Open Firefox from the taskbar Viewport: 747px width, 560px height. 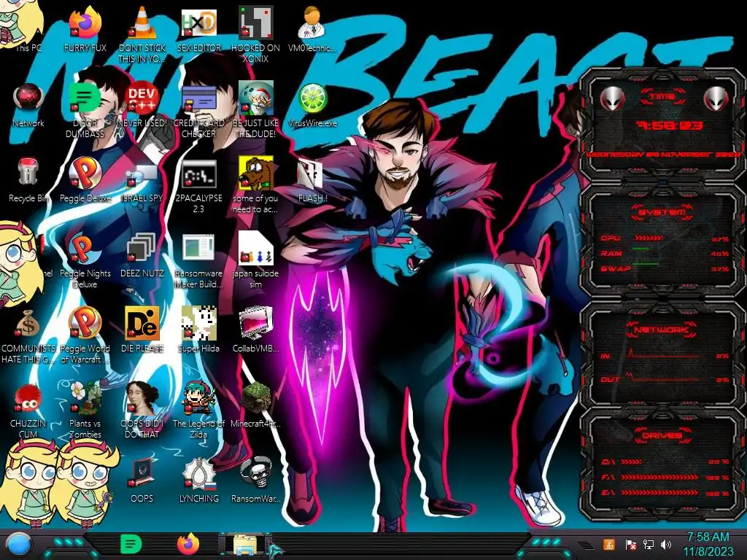point(188,544)
